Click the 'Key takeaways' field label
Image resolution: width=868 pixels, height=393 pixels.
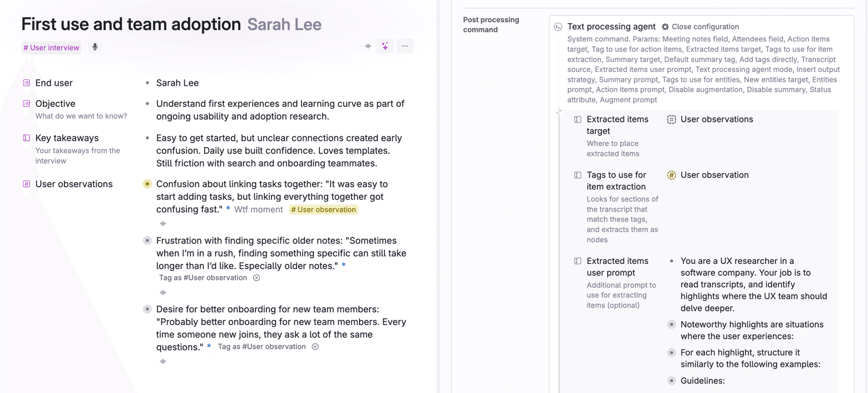(x=67, y=138)
